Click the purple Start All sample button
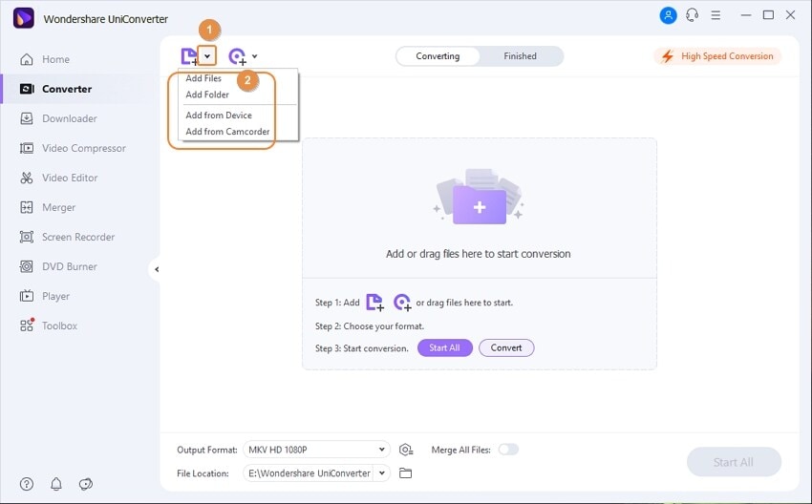 point(445,347)
